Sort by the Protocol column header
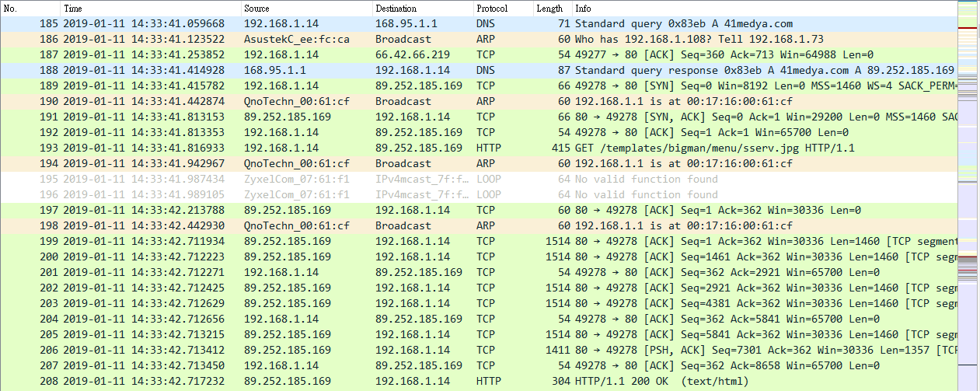 coord(504,8)
